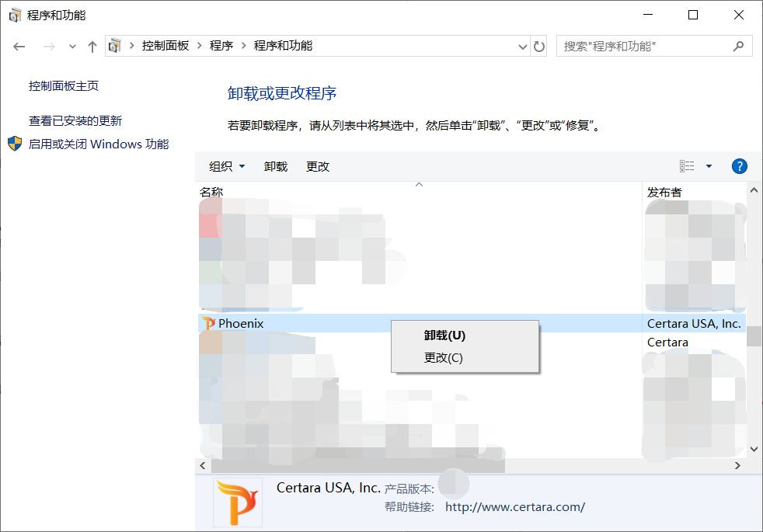Expand the 组织 dropdown menu

[x=227, y=166]
